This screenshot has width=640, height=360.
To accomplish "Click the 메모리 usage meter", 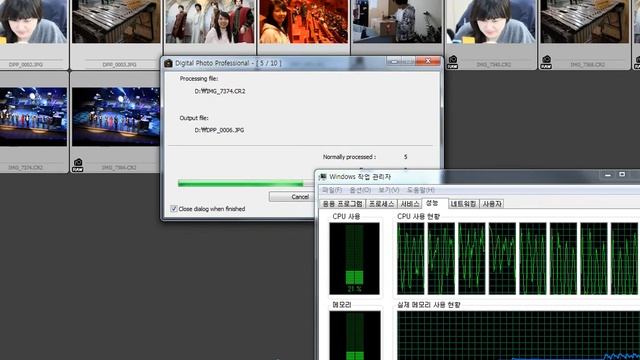I will (x=355, y=336).
